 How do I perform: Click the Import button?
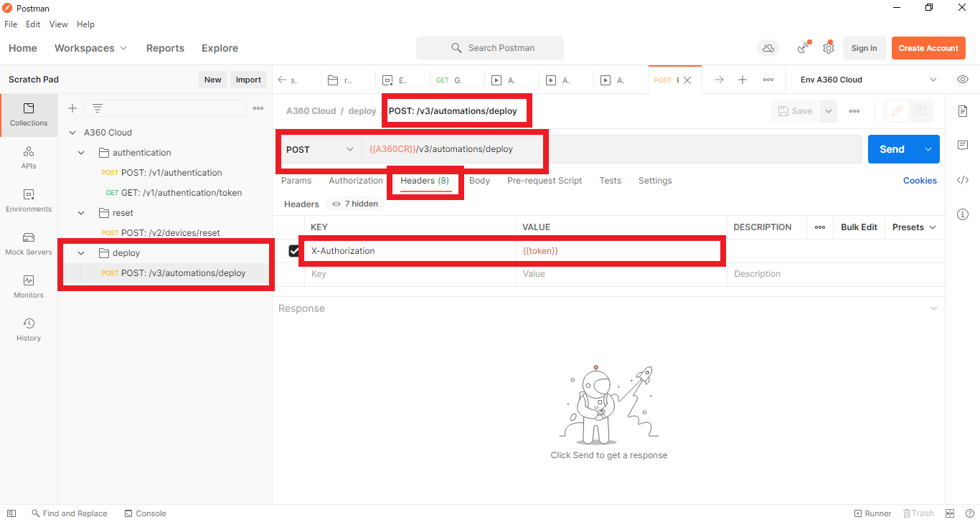pyautogui.click(x=248, y=80)
